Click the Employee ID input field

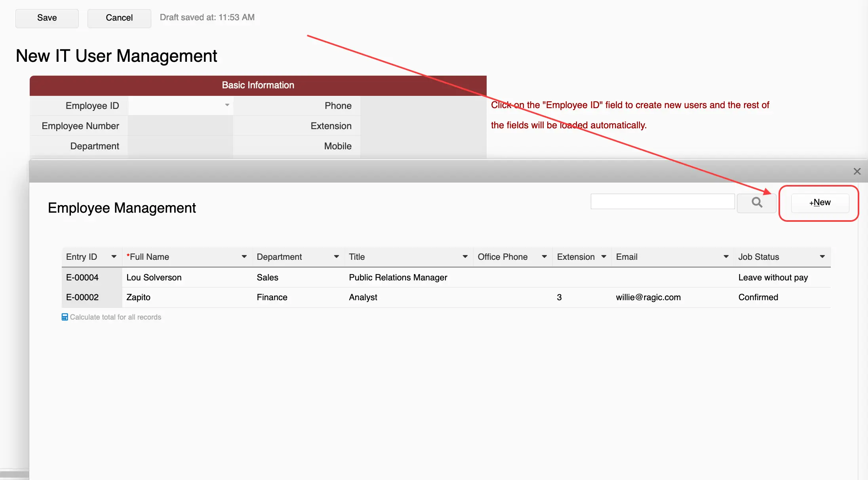[176, 106]
